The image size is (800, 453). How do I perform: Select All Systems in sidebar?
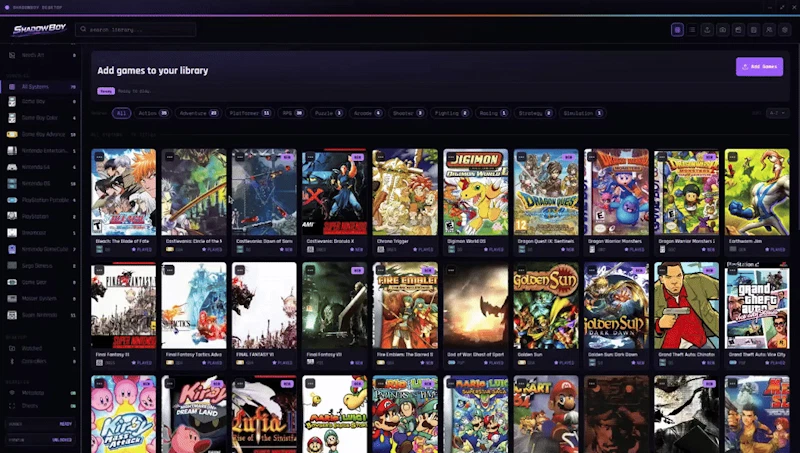coord(41,87)
